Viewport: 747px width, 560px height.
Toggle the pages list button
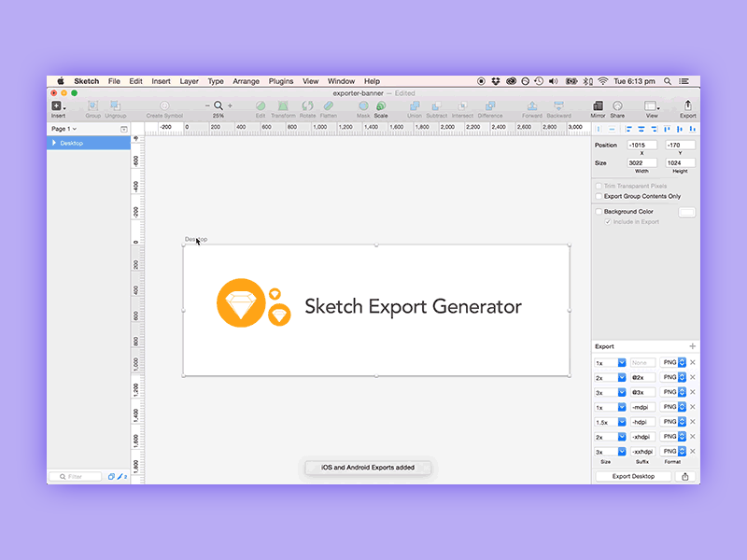coord(124,129)
